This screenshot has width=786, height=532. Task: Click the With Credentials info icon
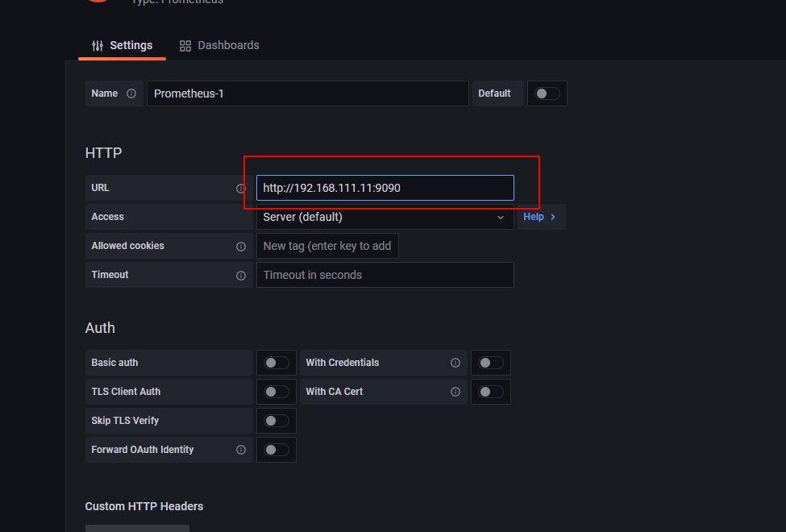point(455,363)
